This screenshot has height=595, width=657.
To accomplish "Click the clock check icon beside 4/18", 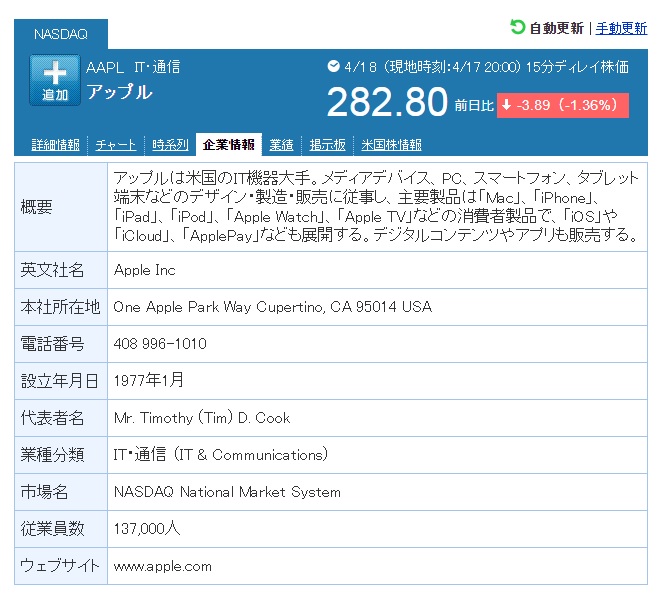I will (x=333, y=66).
